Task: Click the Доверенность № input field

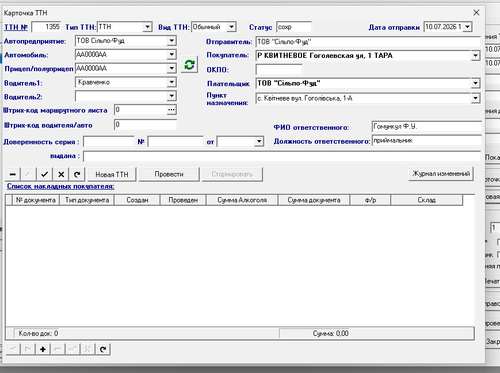Action: (x=175, y=142)
